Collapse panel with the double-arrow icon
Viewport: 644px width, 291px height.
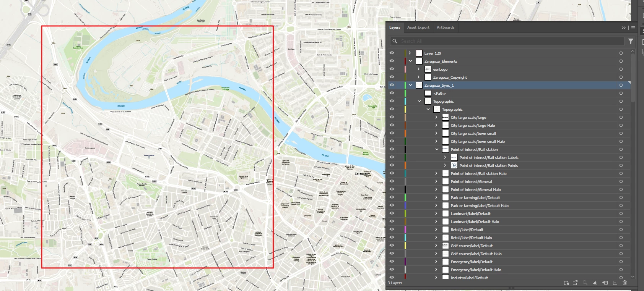click(624, 27)
